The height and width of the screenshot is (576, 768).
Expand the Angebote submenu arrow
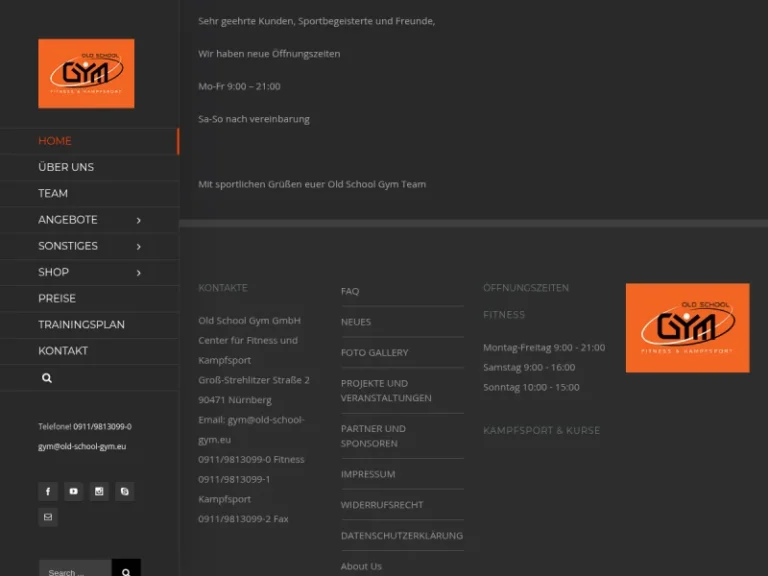point(138,220)
